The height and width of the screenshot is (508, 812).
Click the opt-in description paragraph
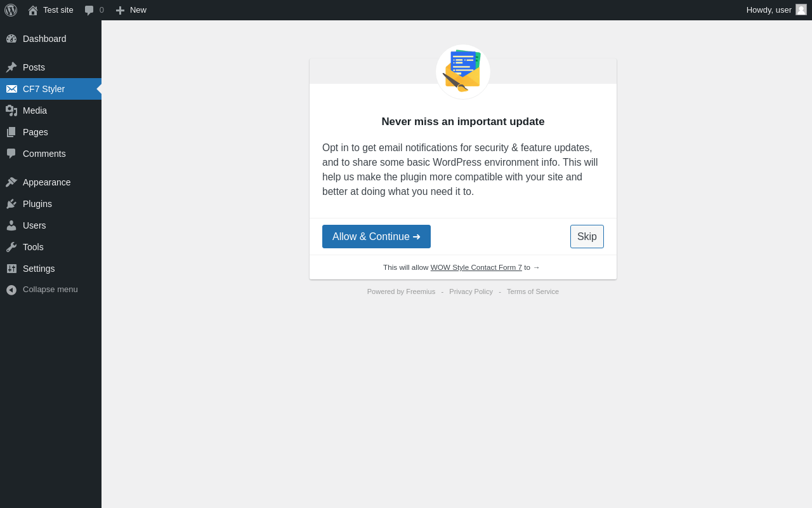pos(463,170)
